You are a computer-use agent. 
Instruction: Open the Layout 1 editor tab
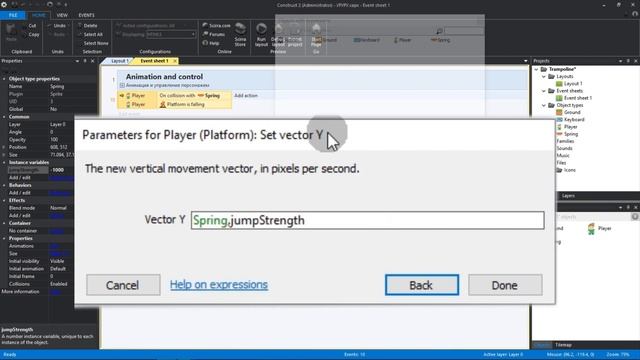[119, 61]
